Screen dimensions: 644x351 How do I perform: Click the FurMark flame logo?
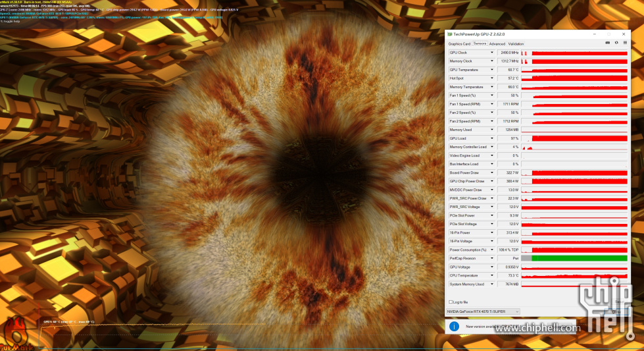click(x=16, y=334)
